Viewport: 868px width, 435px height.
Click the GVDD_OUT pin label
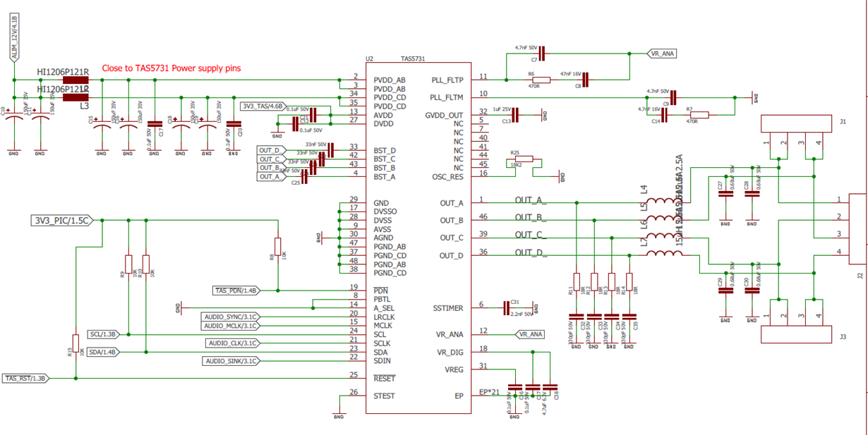[x=445, y=115]
